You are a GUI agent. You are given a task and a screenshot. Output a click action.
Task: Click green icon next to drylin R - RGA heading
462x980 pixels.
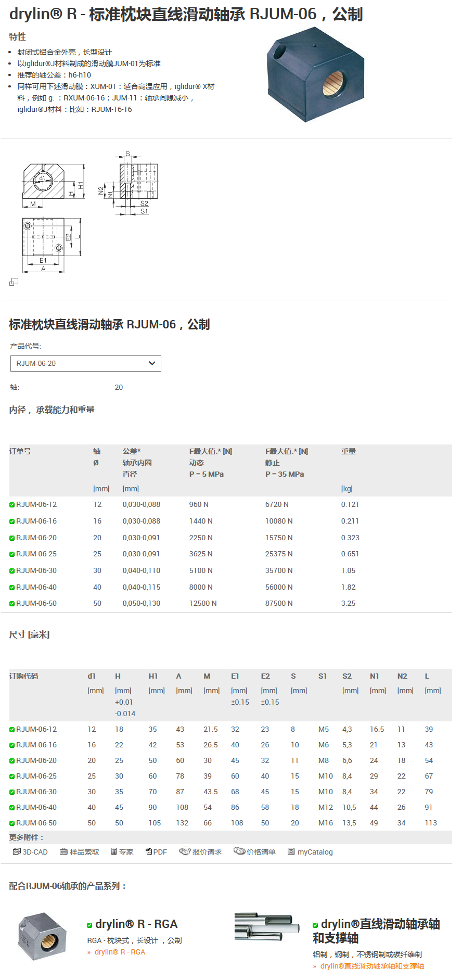tap(89, 925)
